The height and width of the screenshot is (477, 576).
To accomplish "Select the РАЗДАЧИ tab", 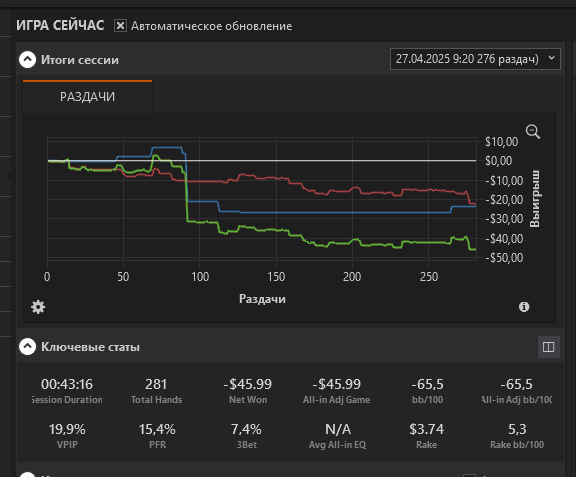I will 87,97.
